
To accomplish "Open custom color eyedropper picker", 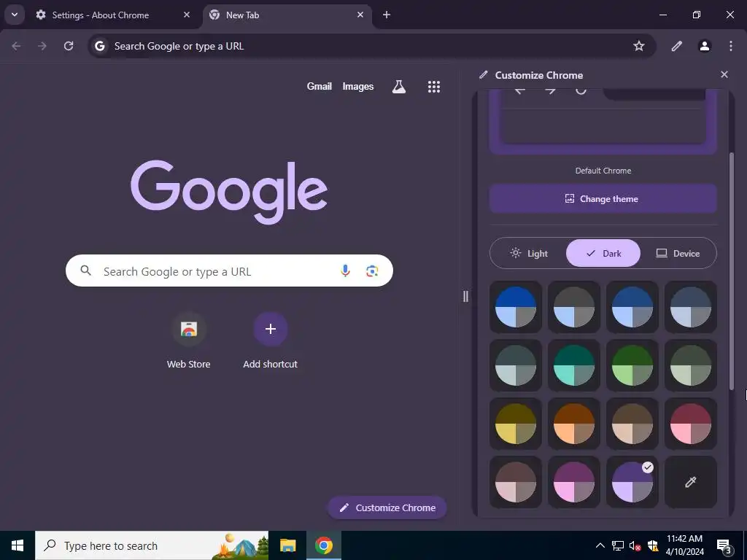I will pyautogui.click(x=691, y=482).
